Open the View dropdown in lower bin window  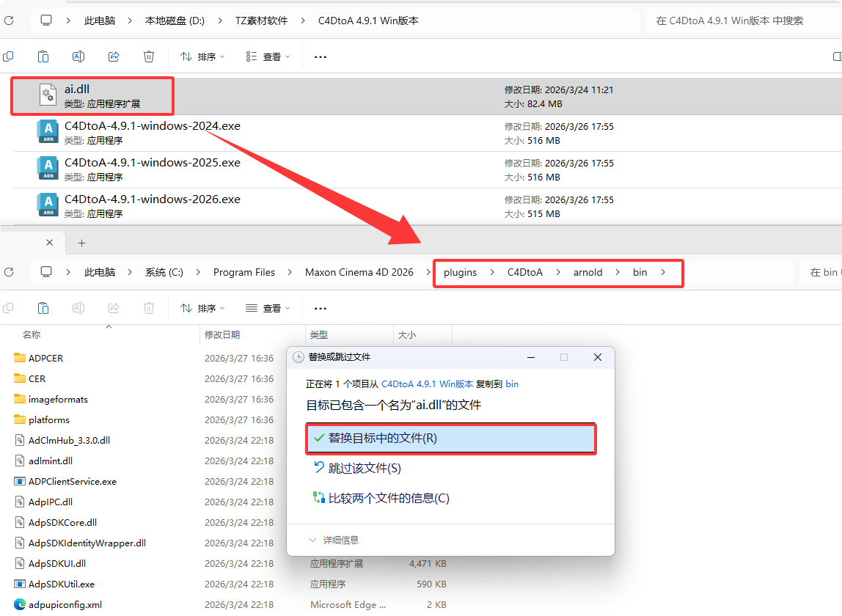[268, 308]
